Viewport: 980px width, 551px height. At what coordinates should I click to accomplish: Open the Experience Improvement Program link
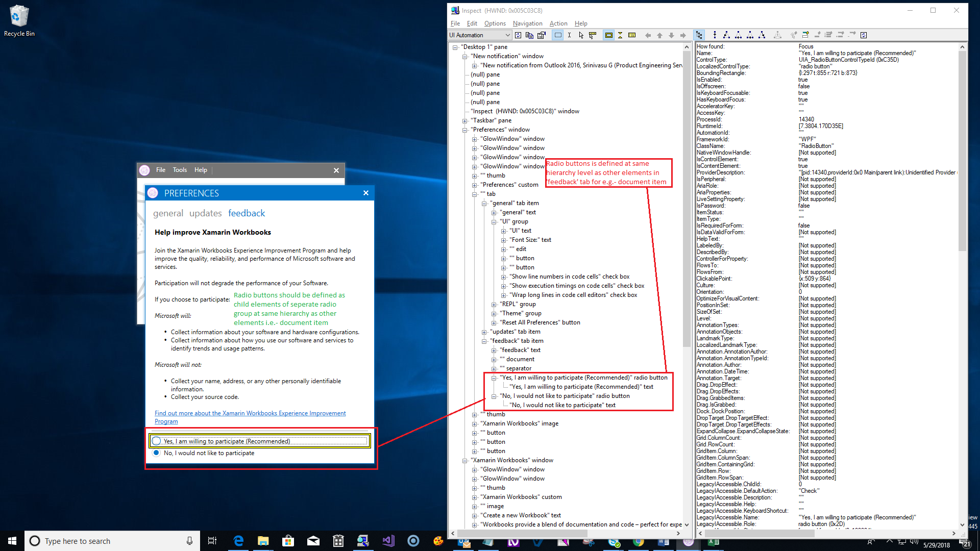[x=250, y=417]
